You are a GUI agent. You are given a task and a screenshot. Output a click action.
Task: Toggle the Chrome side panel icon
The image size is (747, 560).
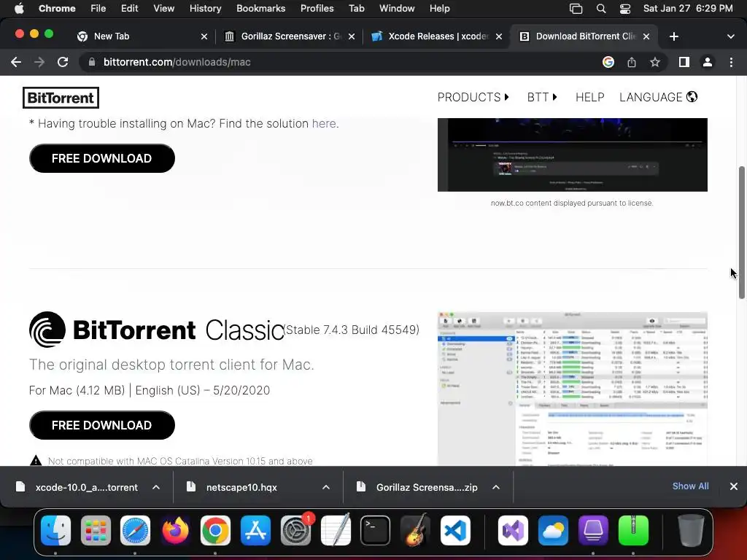pyautogui.click(x=684, y=62)
